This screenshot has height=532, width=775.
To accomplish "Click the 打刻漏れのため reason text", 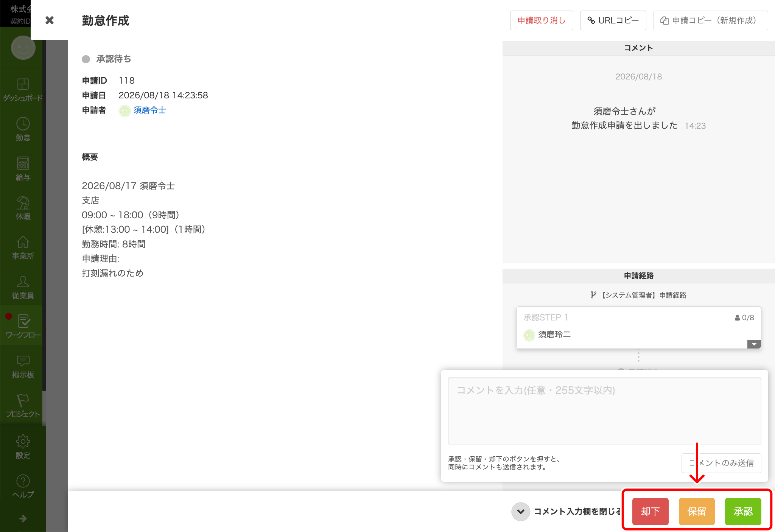I will (113, 273).
